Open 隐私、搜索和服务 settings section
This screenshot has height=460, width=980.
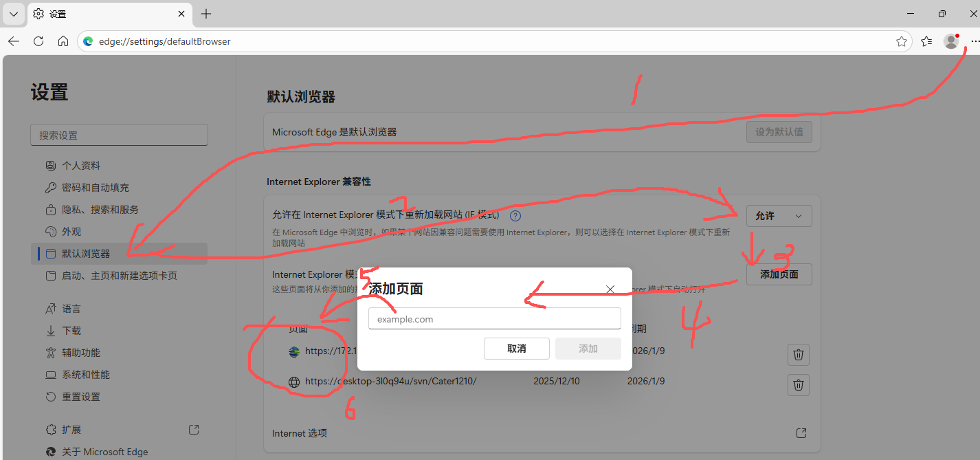tap(119, 210)
